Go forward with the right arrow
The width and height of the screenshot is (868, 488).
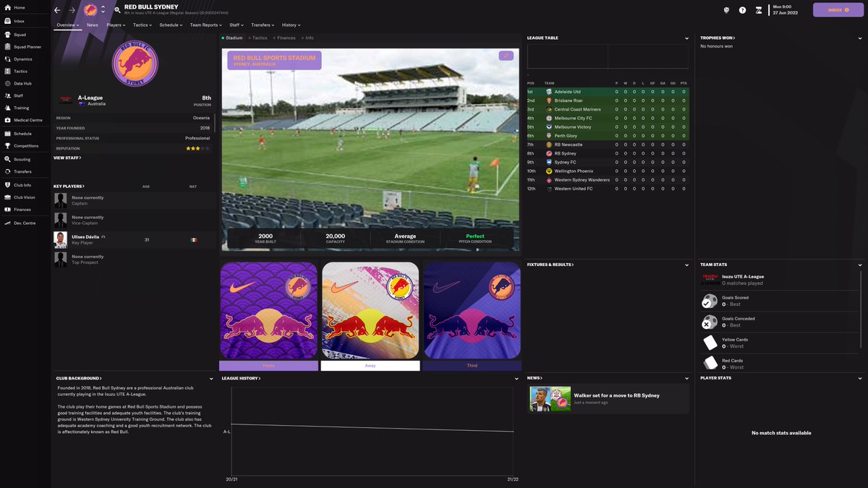(72, 10)
